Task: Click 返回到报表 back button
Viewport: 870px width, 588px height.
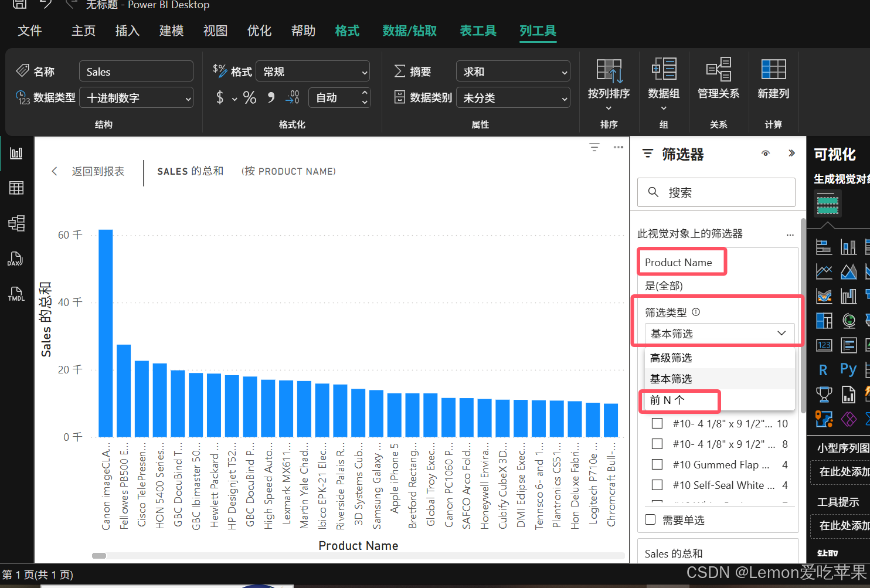Action: click(x=88, y=171)
